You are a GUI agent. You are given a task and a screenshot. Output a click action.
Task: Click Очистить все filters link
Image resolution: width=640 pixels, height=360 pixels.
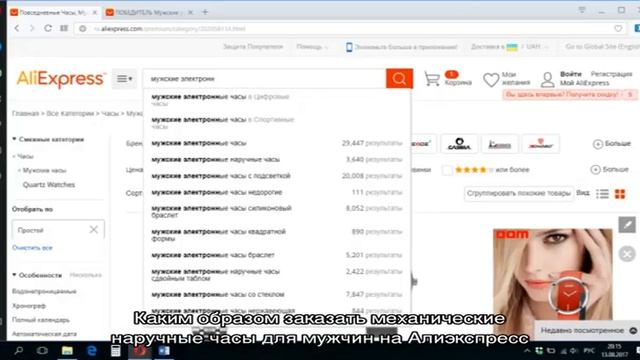32,248
